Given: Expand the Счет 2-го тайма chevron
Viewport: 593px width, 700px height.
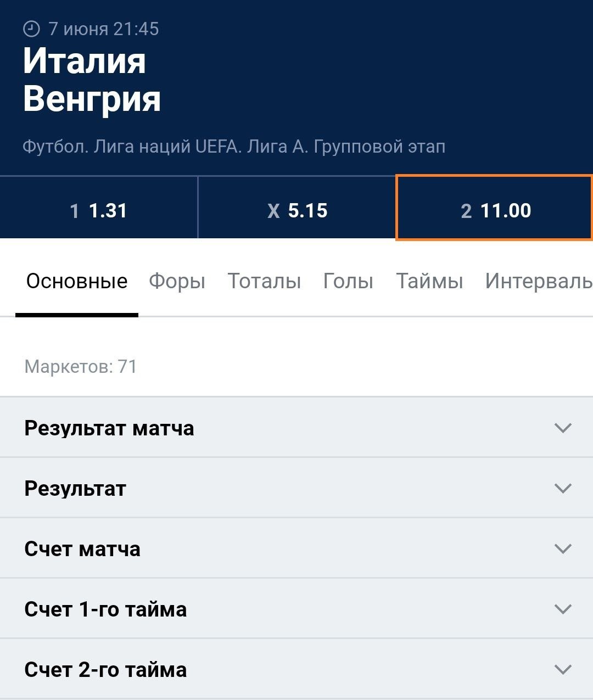Looking at the screenshot, I should click(563, 669).
